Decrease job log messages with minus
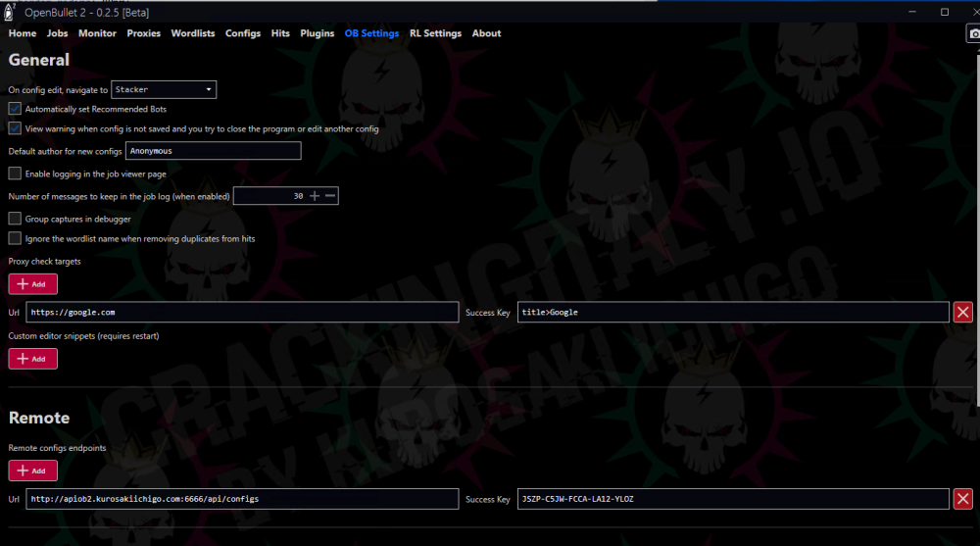Image resolution: width=980 pixels, height=546 pixels. (330, 196)
